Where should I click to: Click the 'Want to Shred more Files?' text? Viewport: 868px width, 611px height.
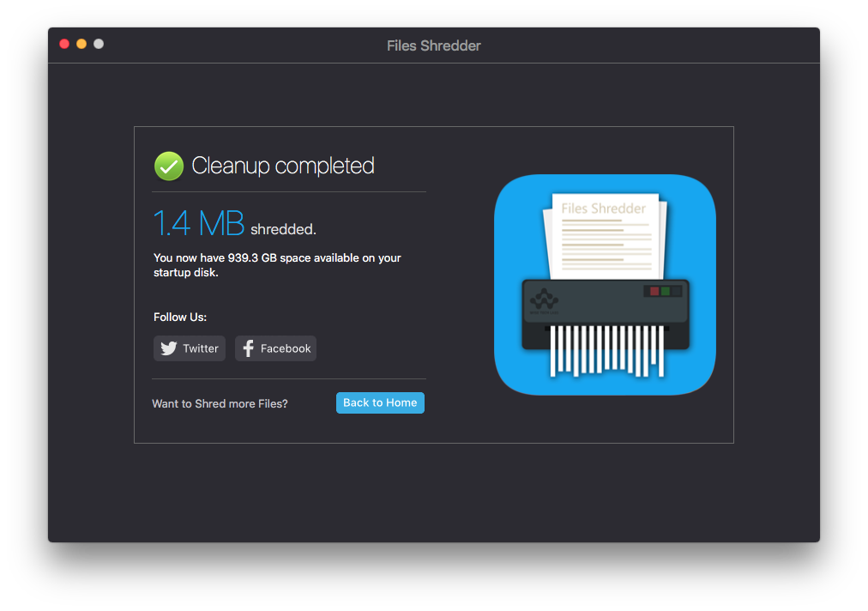(220, 404)
